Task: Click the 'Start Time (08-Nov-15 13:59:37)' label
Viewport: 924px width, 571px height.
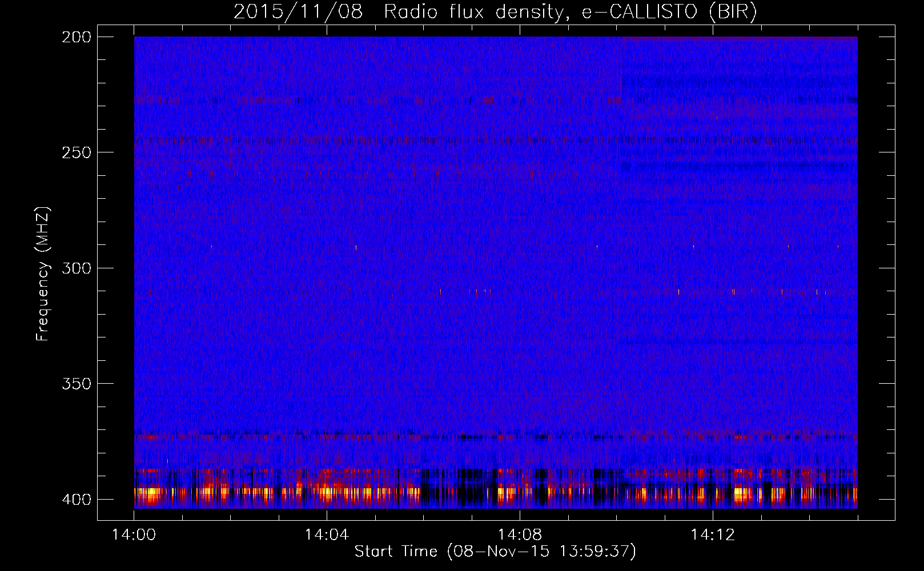Action: pos(495,551)
